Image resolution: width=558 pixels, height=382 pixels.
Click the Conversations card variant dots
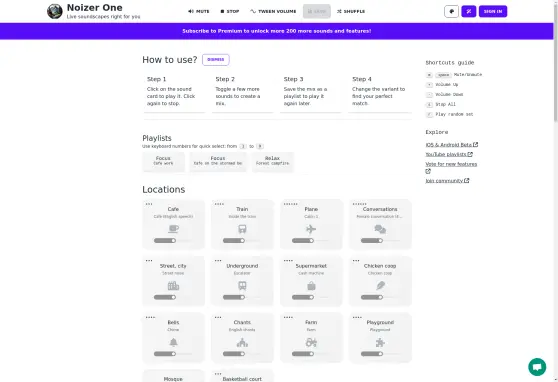(x=359, y=204)
